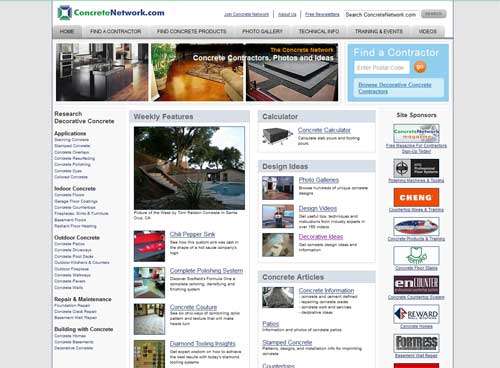This screenshot has width=500, height=368.
Task: Open Basement Floors in the sidebar
Action: tap(70, 220)
